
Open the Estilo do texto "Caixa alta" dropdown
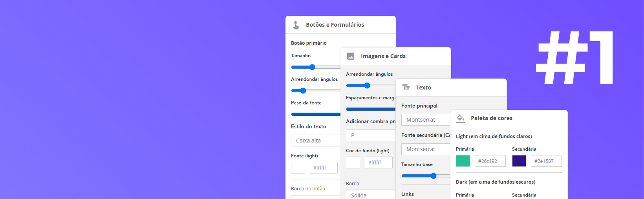(x=316, y=141)
